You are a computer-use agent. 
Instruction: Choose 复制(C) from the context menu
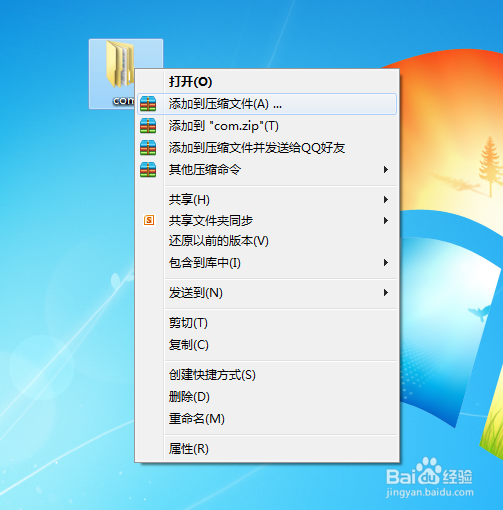tap(267, 345)
